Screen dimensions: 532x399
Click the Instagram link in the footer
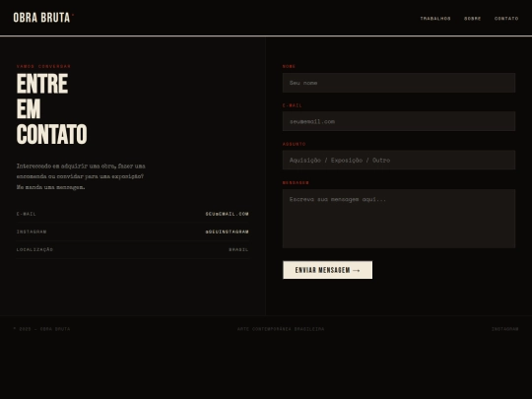[x=504, y=329]
